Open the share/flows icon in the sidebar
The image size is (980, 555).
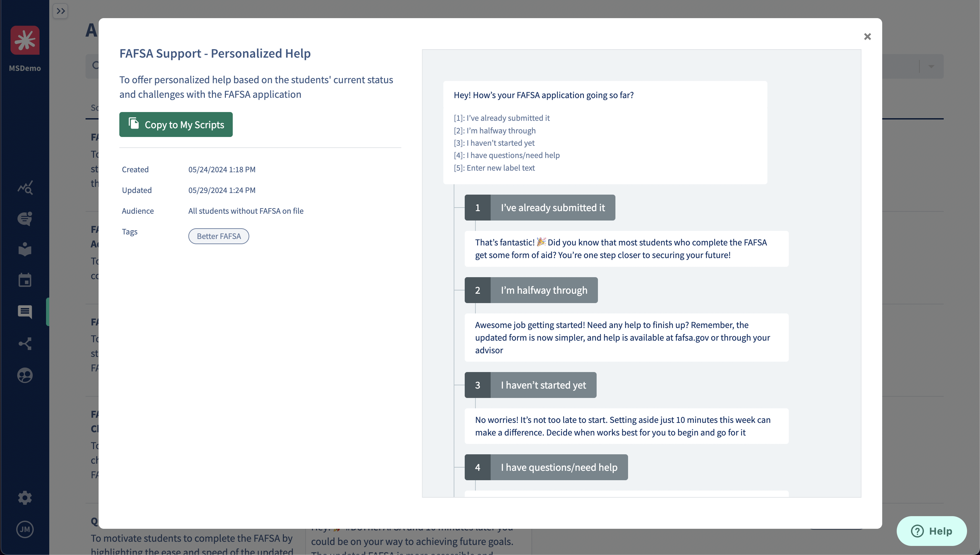(x=25, y=344)
